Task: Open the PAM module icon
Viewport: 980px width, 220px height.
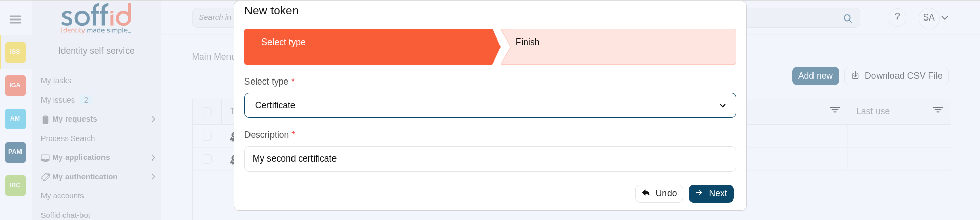Action: 15,152
